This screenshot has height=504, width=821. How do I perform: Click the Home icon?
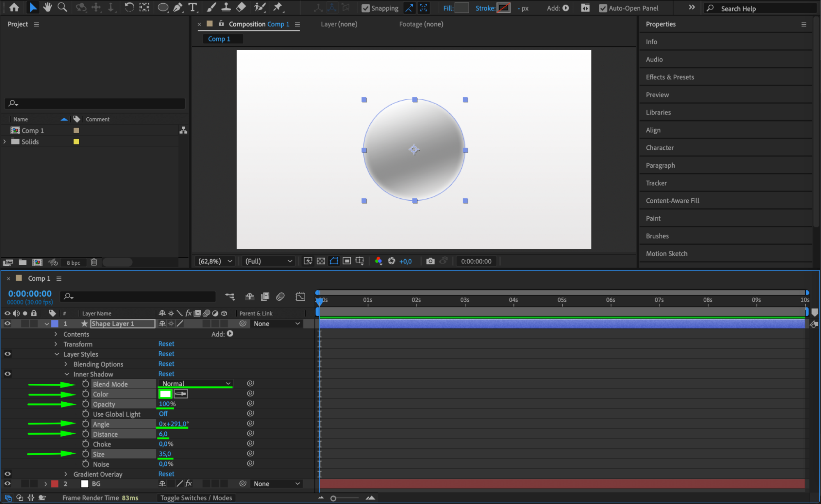(x=14, y=7)
